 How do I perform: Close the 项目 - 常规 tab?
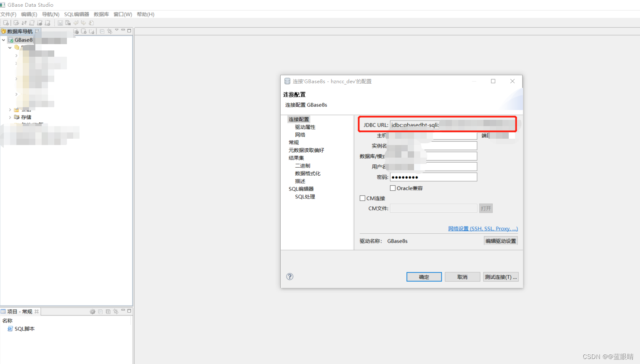[x=37, y=311]
